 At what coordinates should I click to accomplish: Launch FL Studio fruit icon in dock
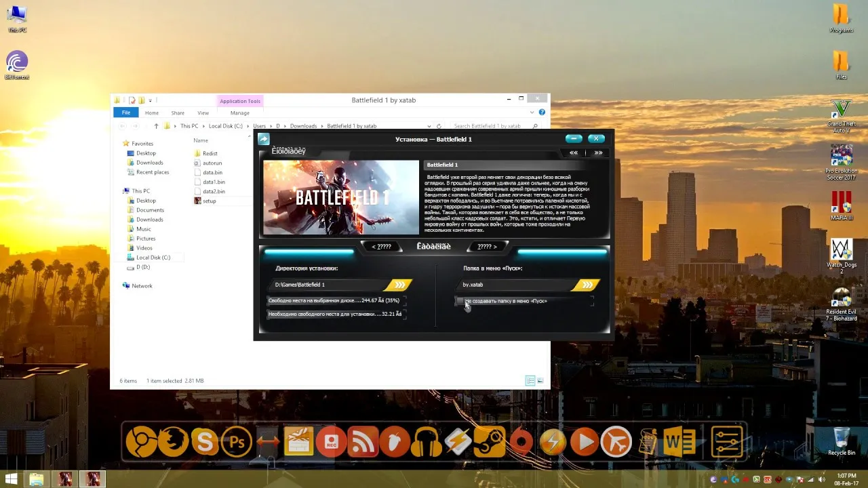pyautogui.click(x=395, y=443)
